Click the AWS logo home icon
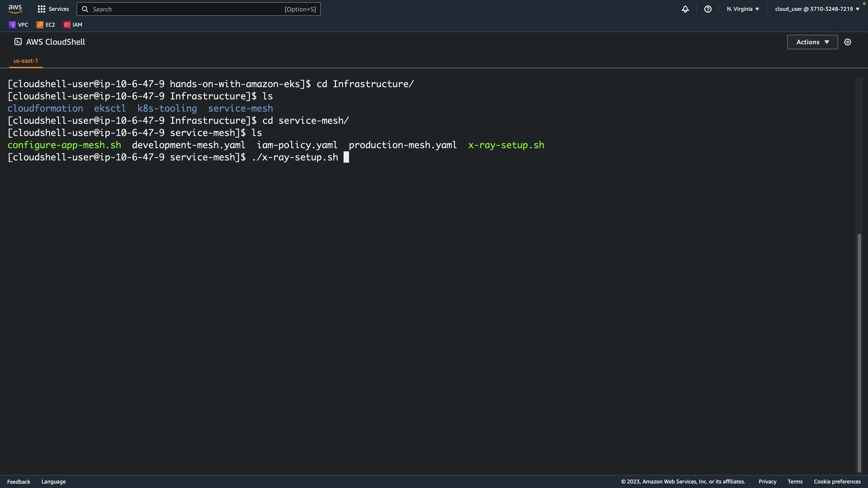This screenshot has width=868, height=488. pos(15,9)
